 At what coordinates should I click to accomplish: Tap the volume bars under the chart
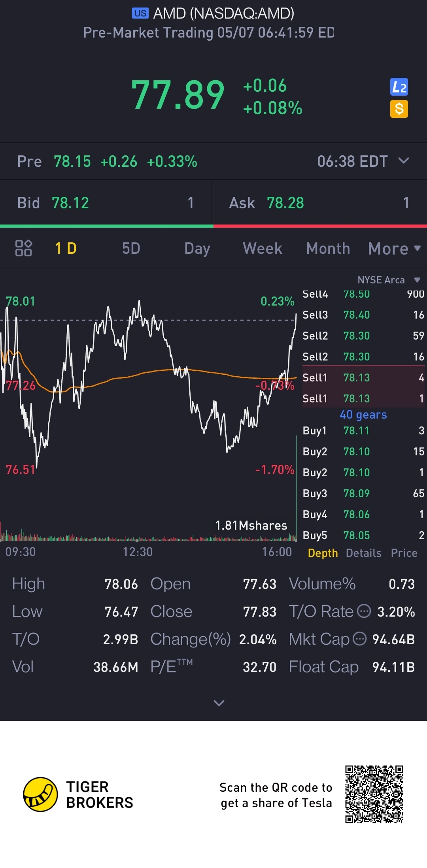pyautogui.click(x=148, y=535)
